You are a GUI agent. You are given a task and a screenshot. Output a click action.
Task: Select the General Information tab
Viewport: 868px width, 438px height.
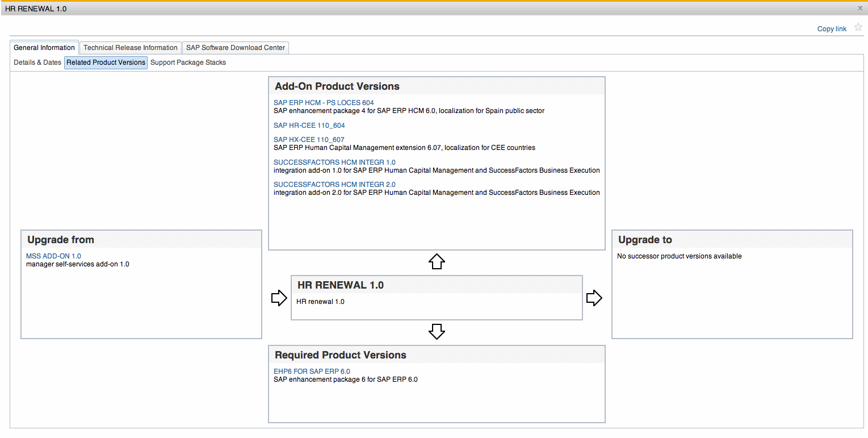coord(44,48)
